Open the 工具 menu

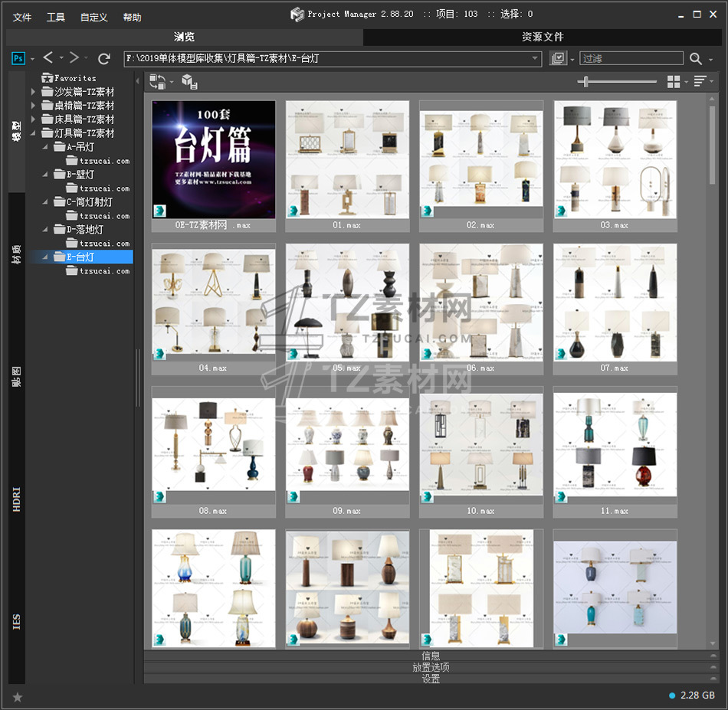pyautogui.click(x=56, y=17)
